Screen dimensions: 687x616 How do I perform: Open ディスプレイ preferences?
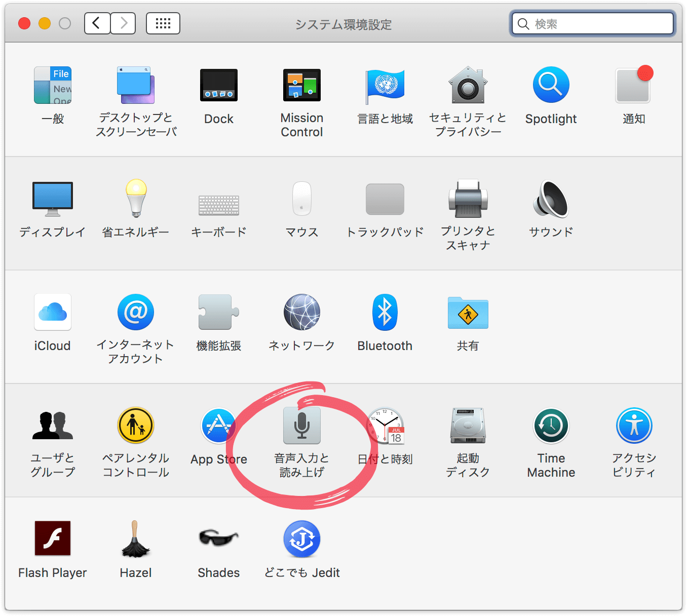coord(53,199)
